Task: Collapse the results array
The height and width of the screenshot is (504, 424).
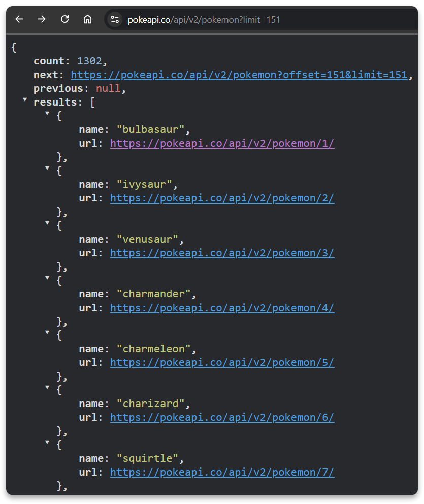Action: (x=24, y=100)
